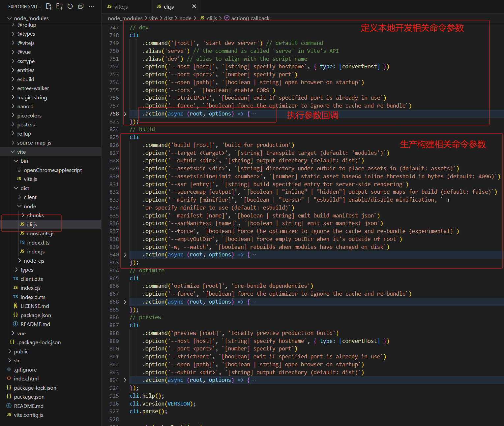The image size is (504, 426).
Task: Open index.cjs file
Action: point(50,288)
